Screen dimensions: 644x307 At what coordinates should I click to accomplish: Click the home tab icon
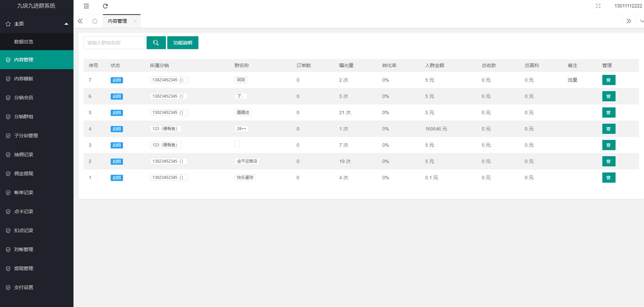(95, 21)
